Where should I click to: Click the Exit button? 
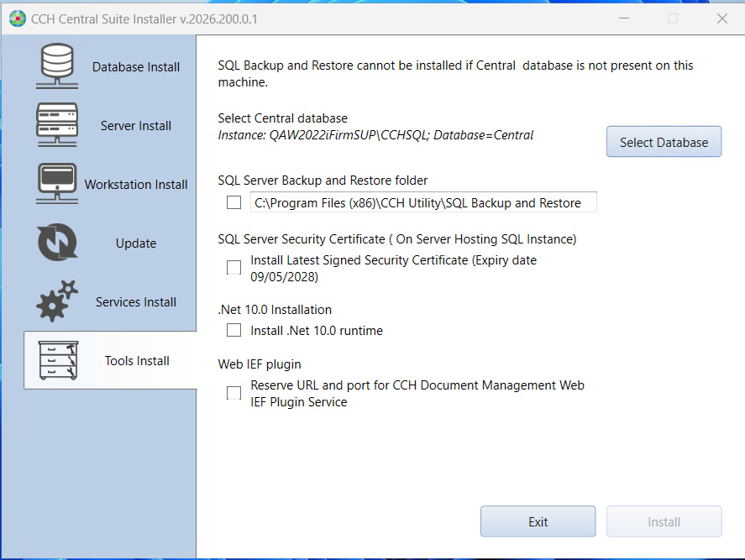tap(538, 521)
